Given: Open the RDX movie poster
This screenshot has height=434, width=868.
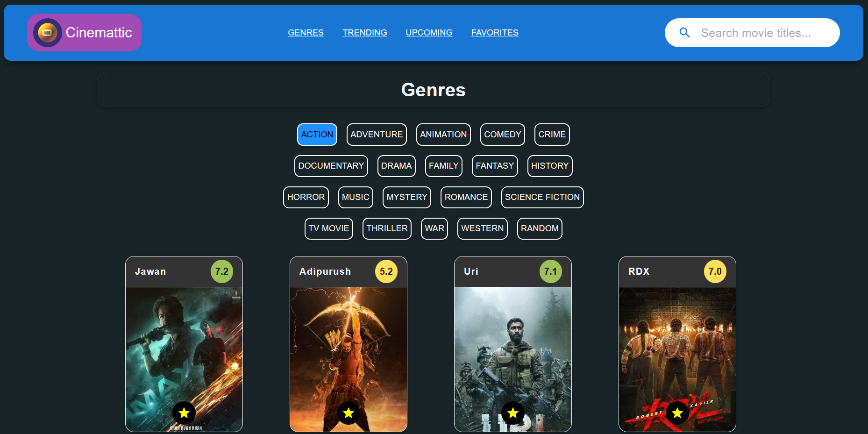Looking at the screenshot, I should [677, 359].
